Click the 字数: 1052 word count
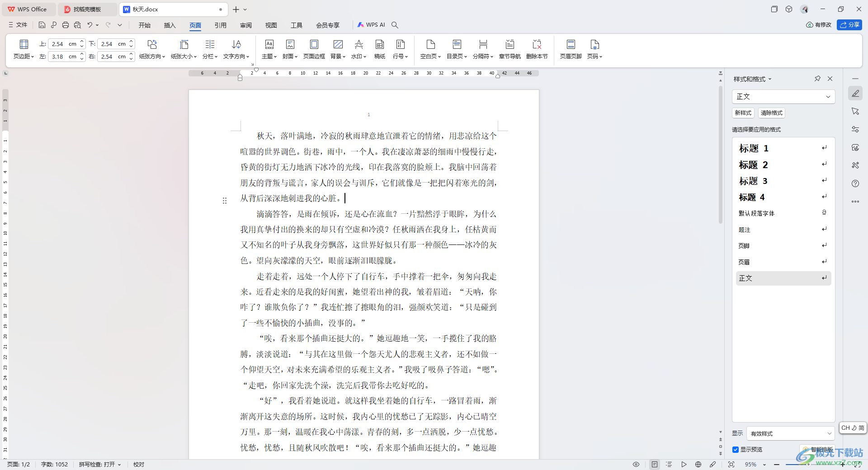868x470 pixels. (x=54, y=464)
